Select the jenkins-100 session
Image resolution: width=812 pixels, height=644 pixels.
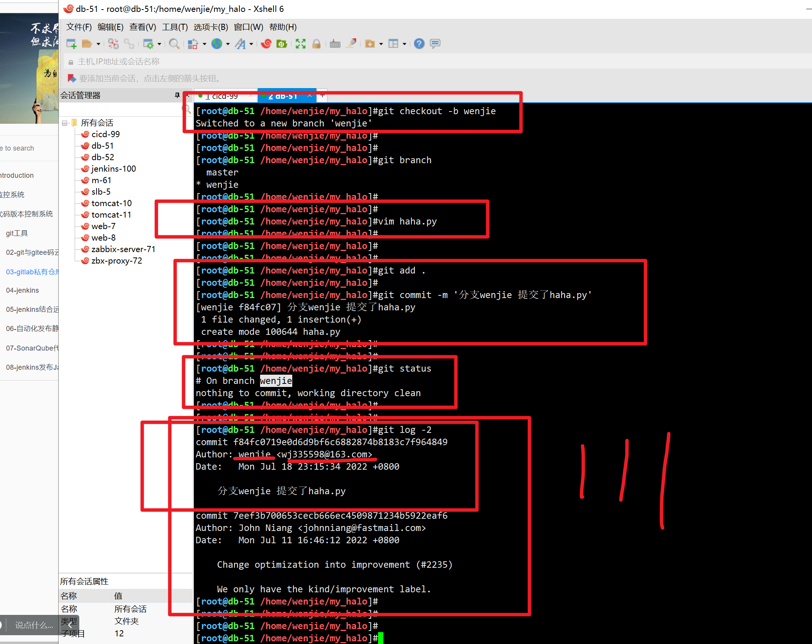pos(113,169)
